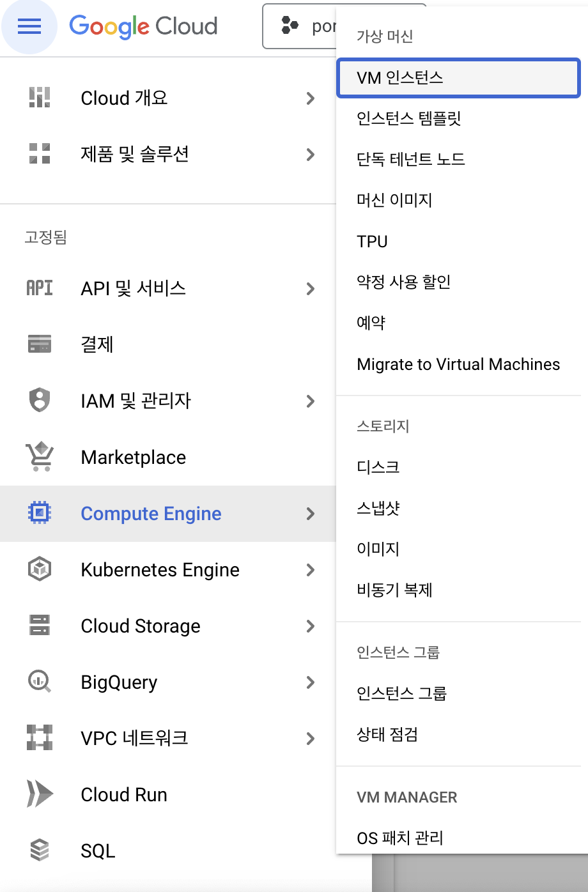
Task: Open 스냅샷 under 스토리지
Action: pyautogui.click(x=458, y=508)
